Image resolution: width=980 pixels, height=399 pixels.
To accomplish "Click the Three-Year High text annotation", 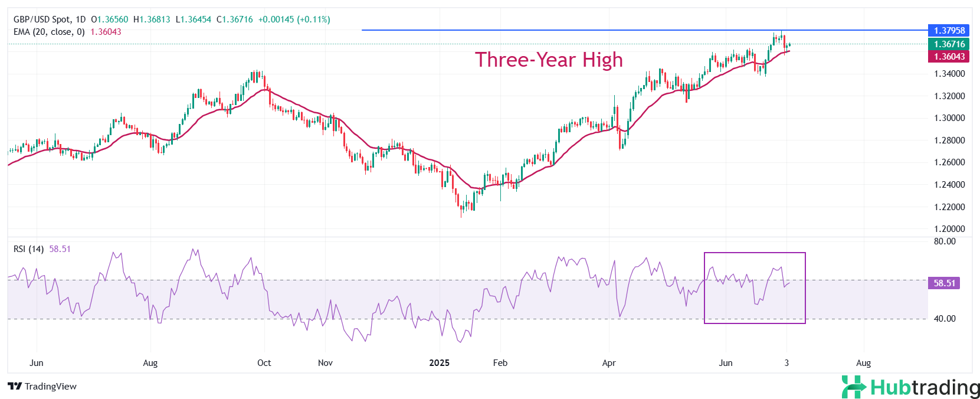I will (x=549, y=60).
